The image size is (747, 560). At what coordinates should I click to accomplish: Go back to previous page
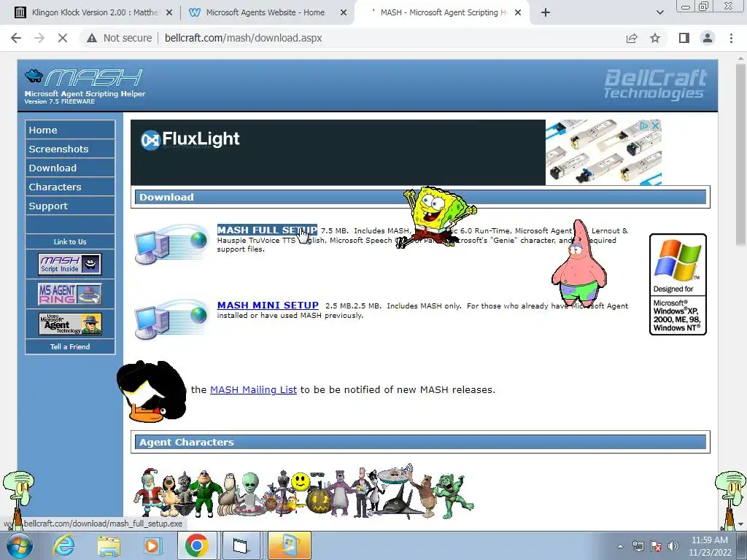coord(16,38)
